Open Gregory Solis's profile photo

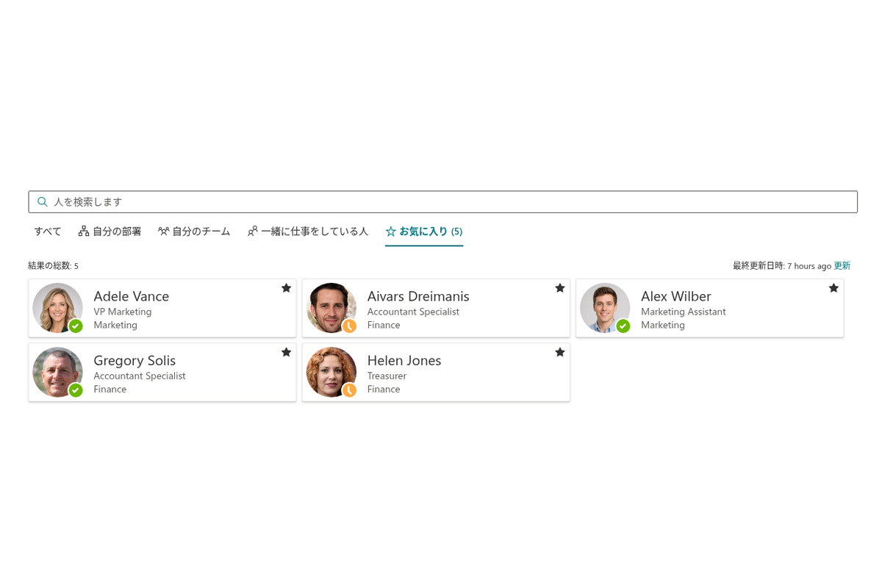click(57, 372)
